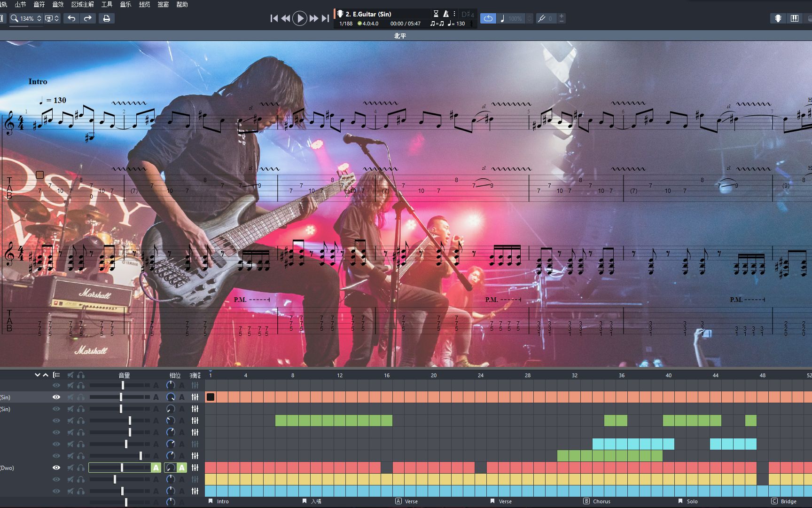Open the 区域注解 menu
The width and height of the screenshot is (812, 508).
coord(83,4)
